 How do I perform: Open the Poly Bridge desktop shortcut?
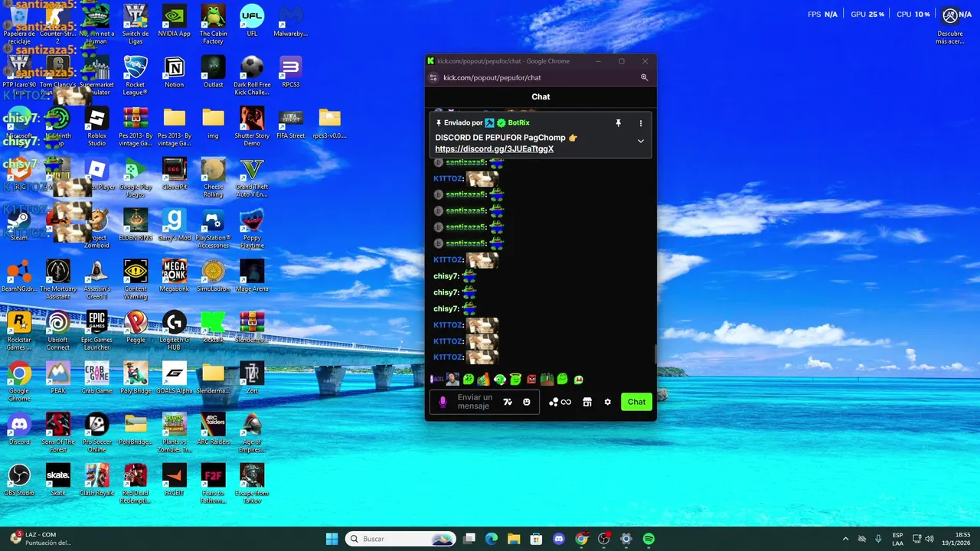click(136, 377)
